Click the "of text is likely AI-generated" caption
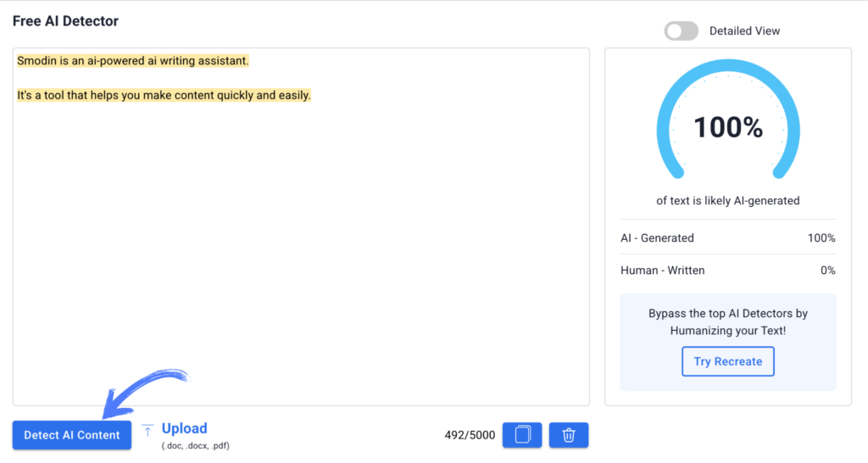The height and width of the screenshot is (463, 868). click(728, 201)
